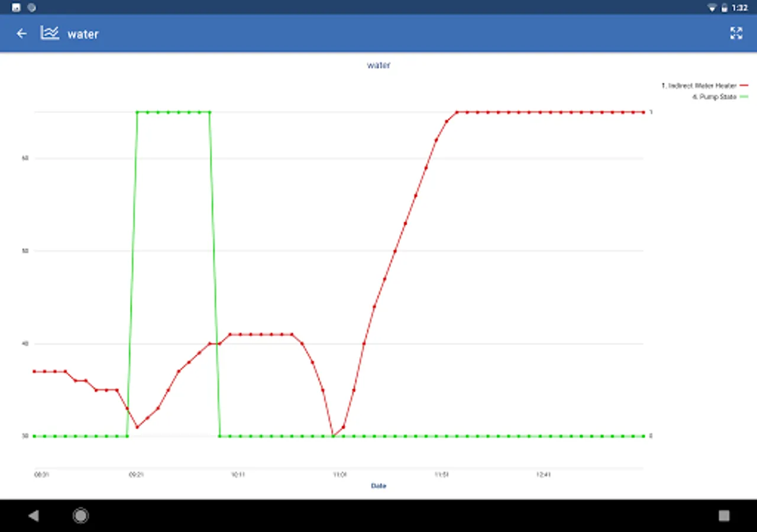
Task: Click the 08:31 time axis label
Action: [x=41, y=474]
